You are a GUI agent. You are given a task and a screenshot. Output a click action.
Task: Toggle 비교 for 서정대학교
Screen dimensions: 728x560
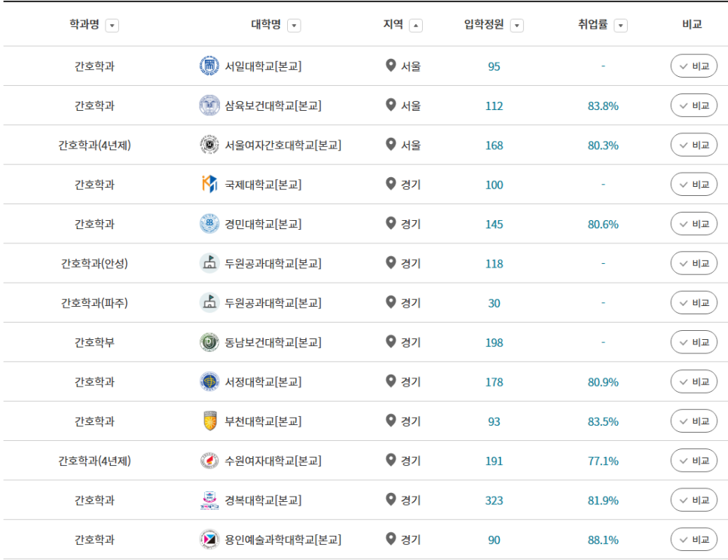[693, 381]
